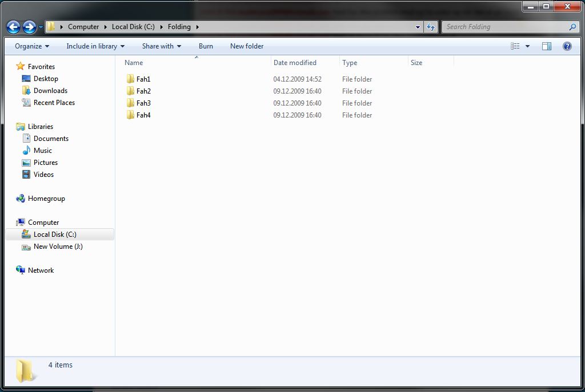Click Computer in the address breadcrumb
The width and height of the screenshot is (585, 392).
pos(83,27)
